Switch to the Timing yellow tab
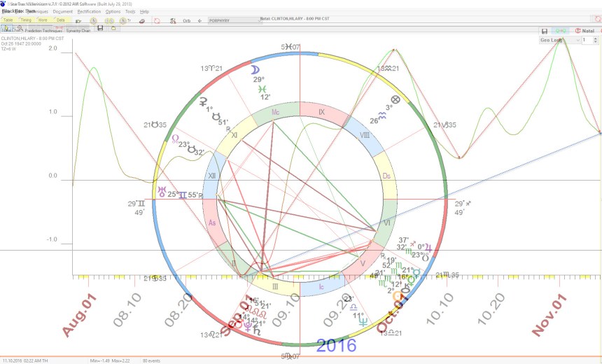The height and width of the screenshot is (364, 602). coord(26,20)
